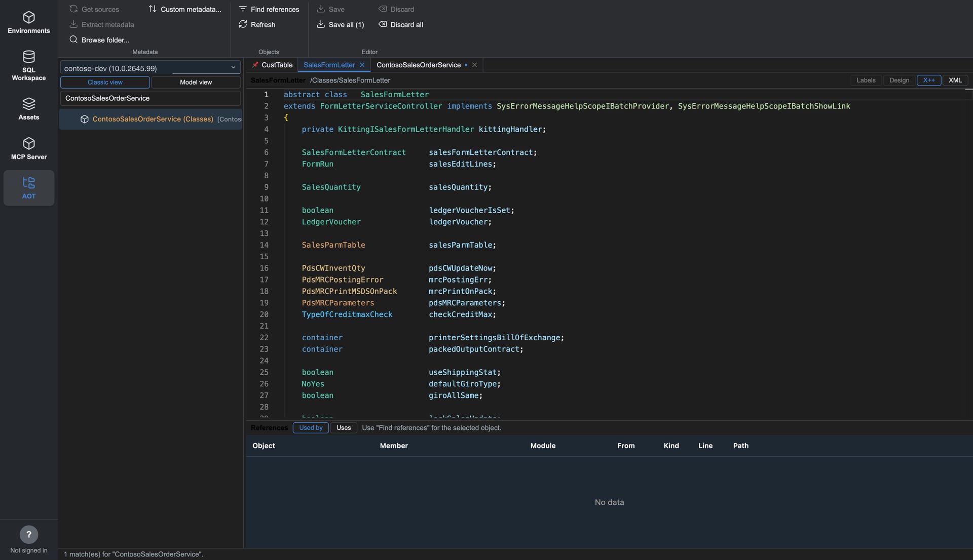Screen dimensions: 973x560
Task: Switch to the CustTable tab
Action: pyautogui.click(x=277, y=65)
